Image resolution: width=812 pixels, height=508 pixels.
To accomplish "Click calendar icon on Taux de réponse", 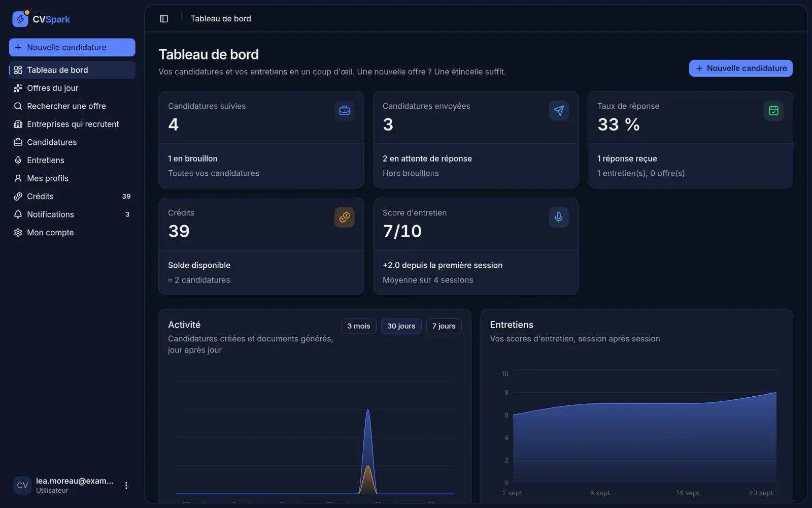I will pos(773,111).
